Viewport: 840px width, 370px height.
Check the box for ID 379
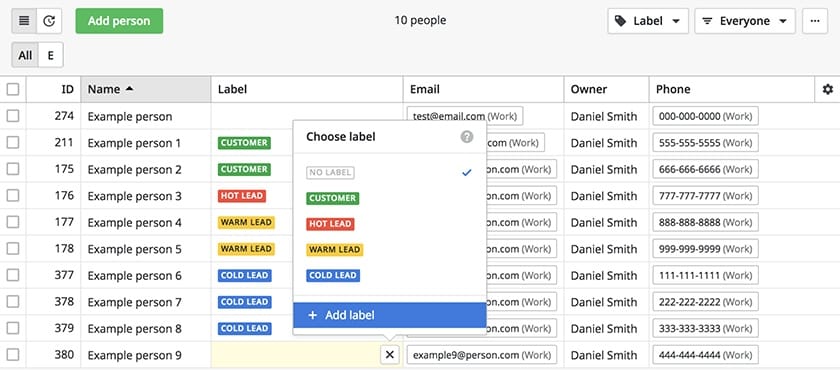pyautogui.click(x=13, y=328)
